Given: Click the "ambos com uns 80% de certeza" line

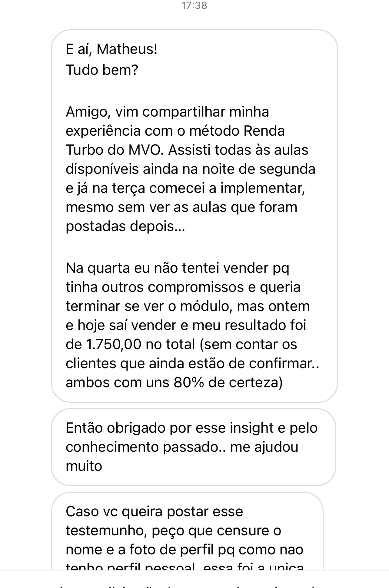Looking at the screenshot, I should coord(174,382).
